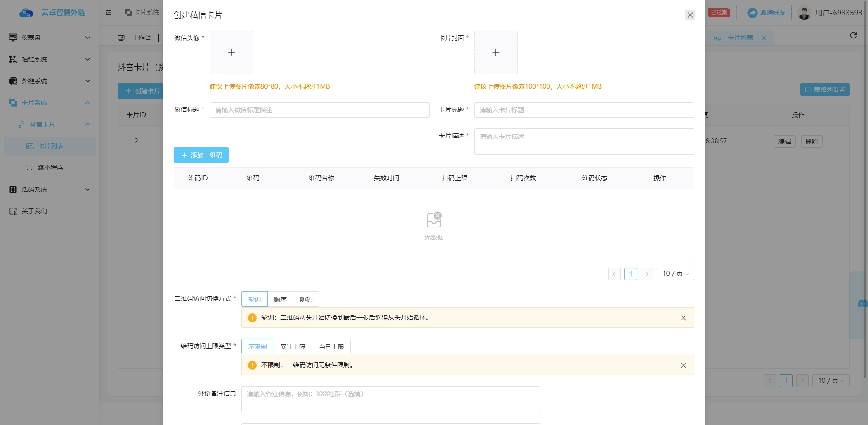
Task: Click the user avatar icon
Action: (x=804, y=13)
